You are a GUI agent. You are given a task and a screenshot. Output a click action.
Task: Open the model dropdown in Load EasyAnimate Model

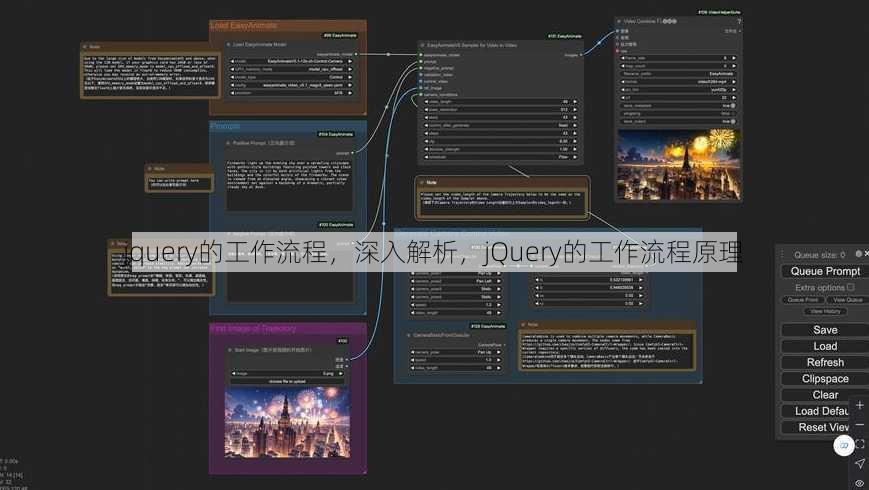[x=291, y=61]
